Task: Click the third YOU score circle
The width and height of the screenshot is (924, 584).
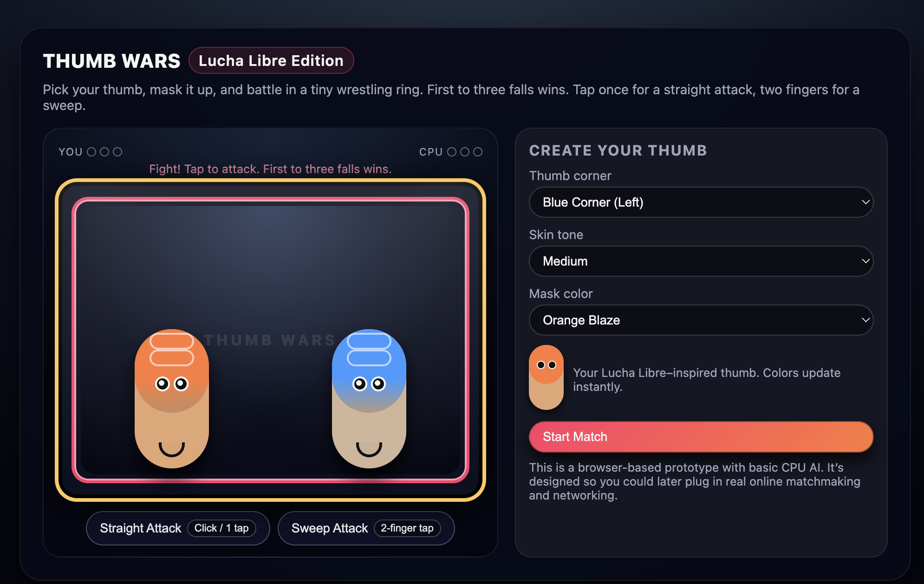Action: click(117, 152)
